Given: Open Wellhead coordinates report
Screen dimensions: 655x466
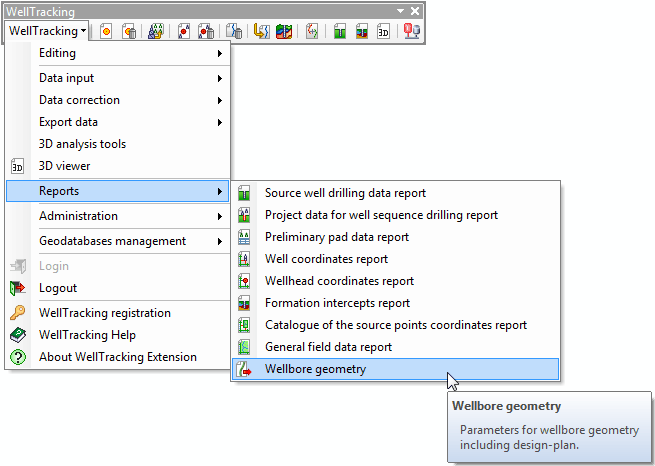Looking at the screenshot, I should tap(396, 281).
